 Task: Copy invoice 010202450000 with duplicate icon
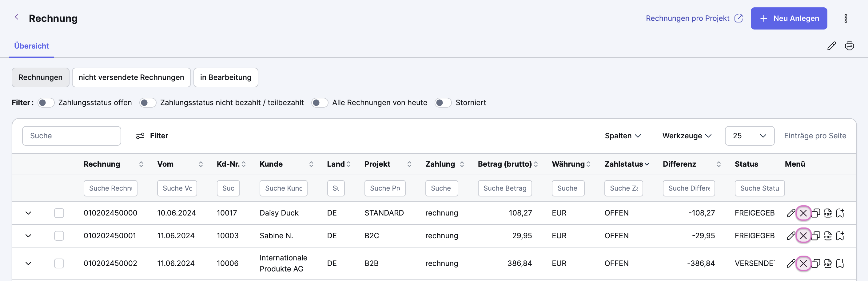pyautogui.click(x=815, y=213)
